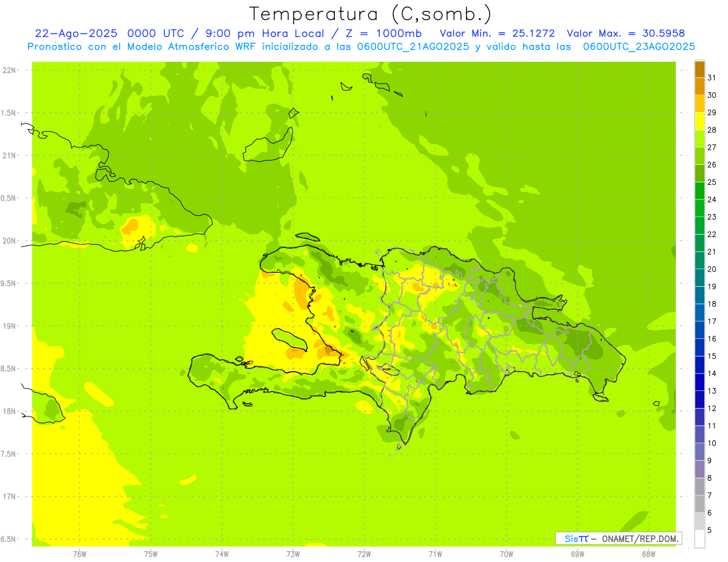
Task: Click color scale label "31"
Action: 712,78
